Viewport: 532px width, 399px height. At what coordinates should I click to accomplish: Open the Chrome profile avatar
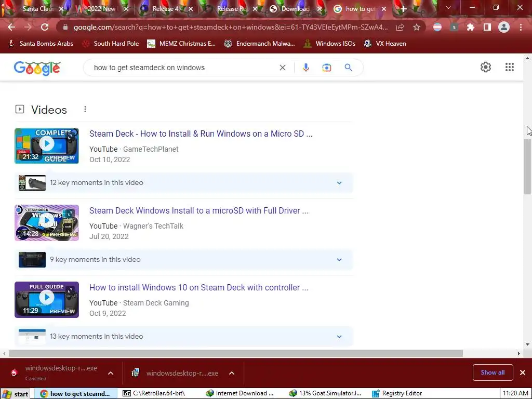(x=504, y=27)
